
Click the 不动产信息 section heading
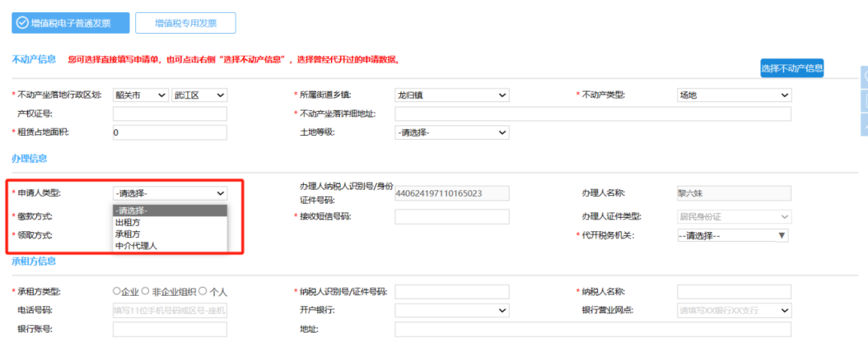34,59
